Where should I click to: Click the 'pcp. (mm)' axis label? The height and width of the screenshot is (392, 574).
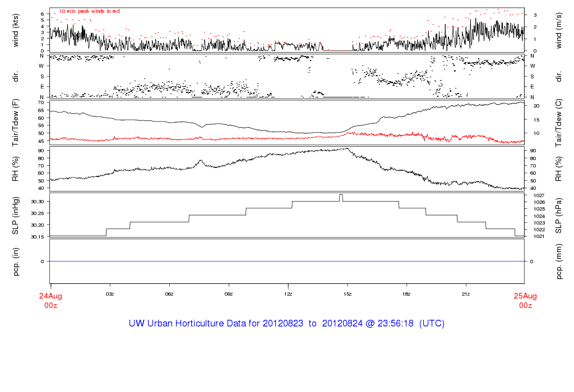pyautogui.click(x=559, y=262)
